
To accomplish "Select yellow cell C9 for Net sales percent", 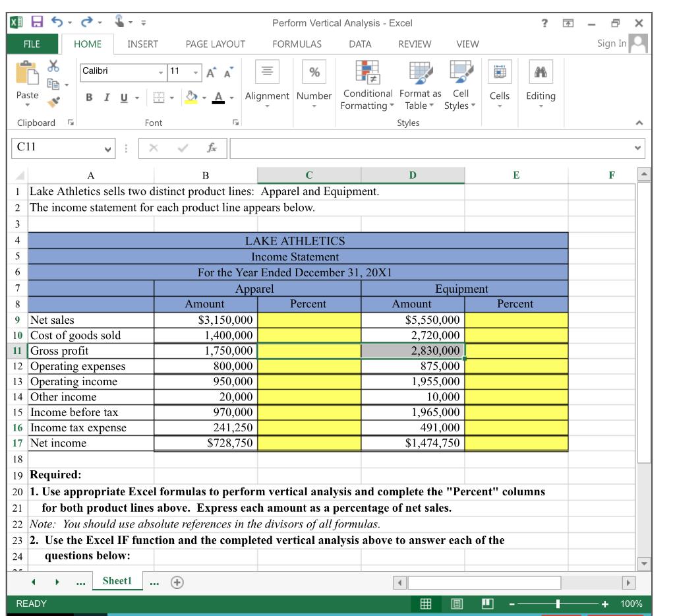I will pyautogui.click(x=309, y=320).
